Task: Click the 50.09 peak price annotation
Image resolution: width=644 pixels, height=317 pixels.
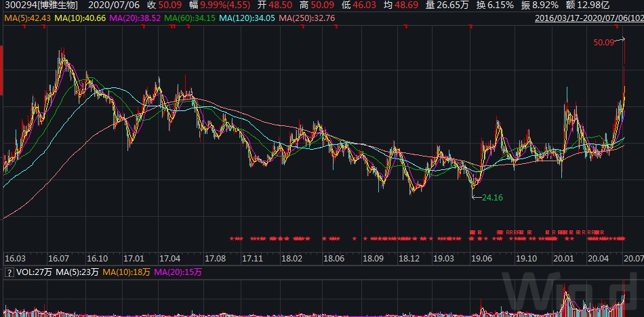Action: pos(603,42)
